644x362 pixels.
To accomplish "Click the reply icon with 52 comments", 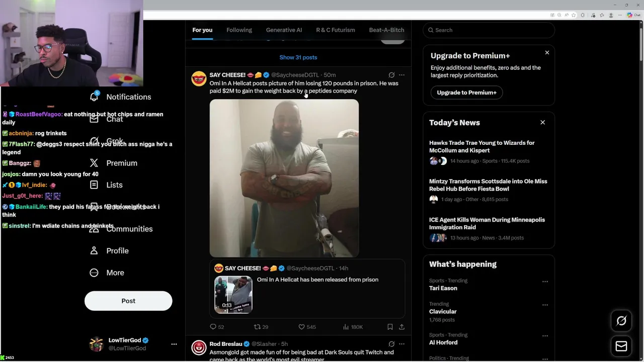I will click(213, 327).
